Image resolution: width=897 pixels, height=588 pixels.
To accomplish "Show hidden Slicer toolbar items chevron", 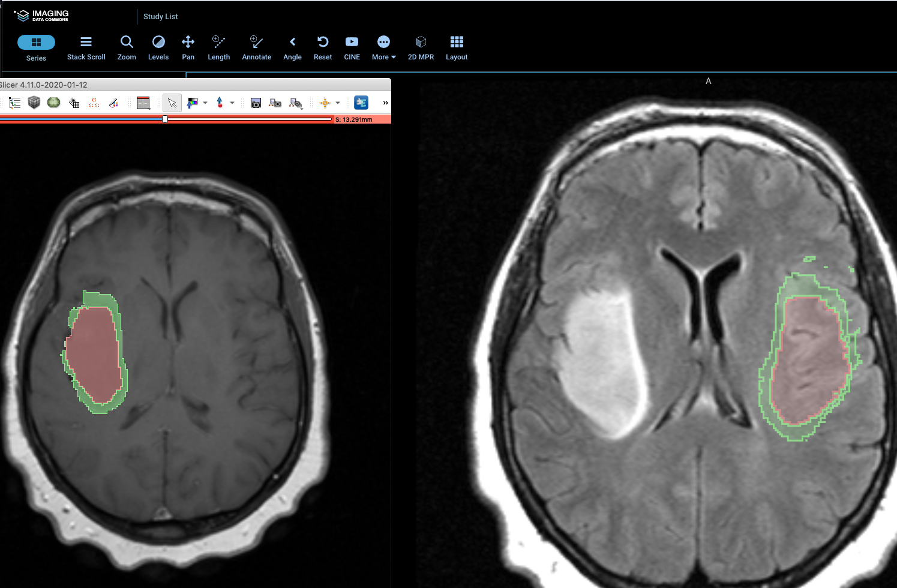I will point(385,103).
